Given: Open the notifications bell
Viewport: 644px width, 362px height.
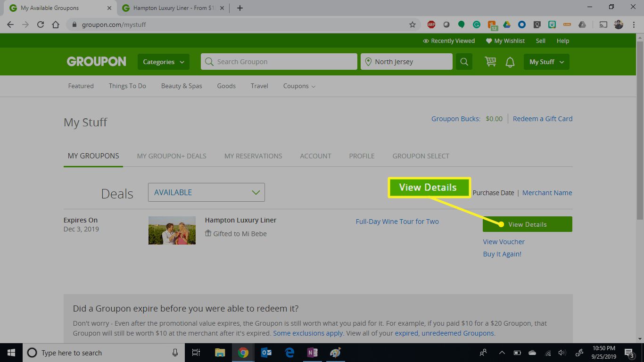Looking at the screenshot, I should 510,62.
